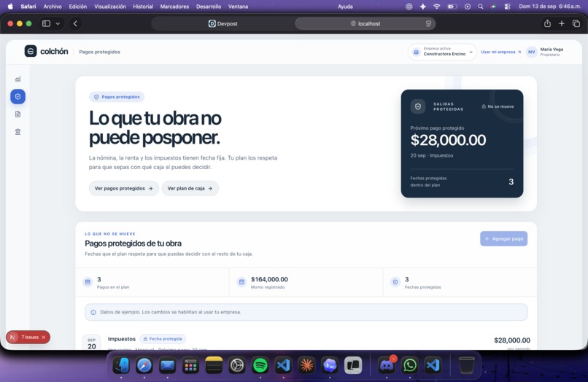Click the shield icon in Salidas protegidas card
The height and width of the screenshot is (382, 588).
click(x=418, y=106)
